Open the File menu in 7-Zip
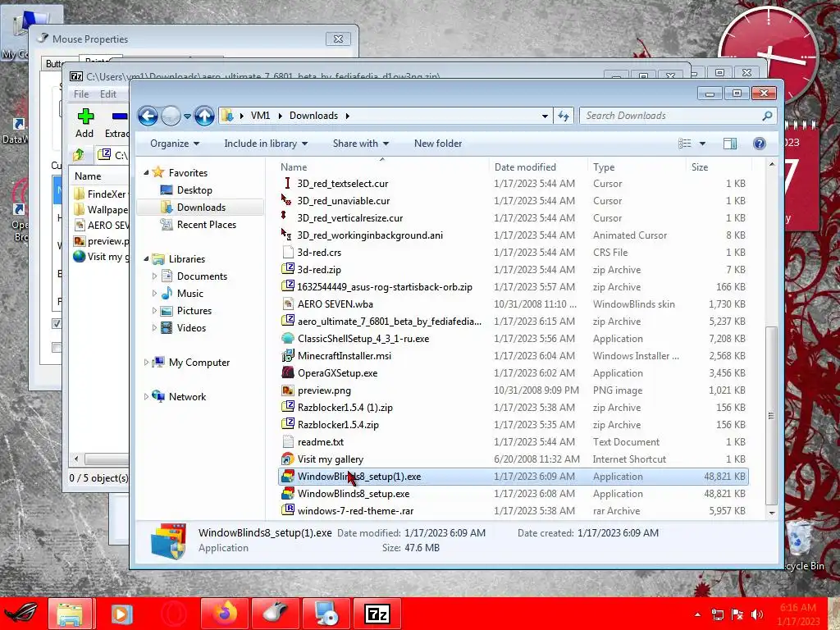 tap(81, 94)
